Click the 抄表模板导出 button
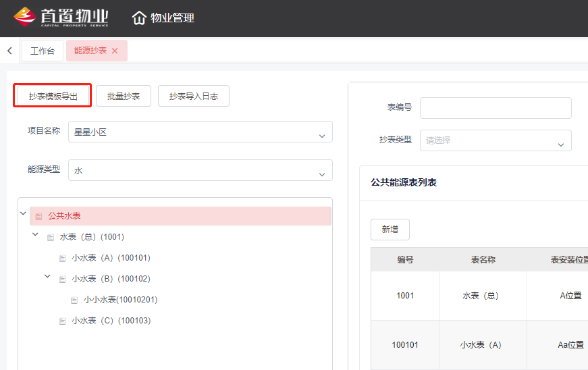588x370 pixels. coord(53,96)
